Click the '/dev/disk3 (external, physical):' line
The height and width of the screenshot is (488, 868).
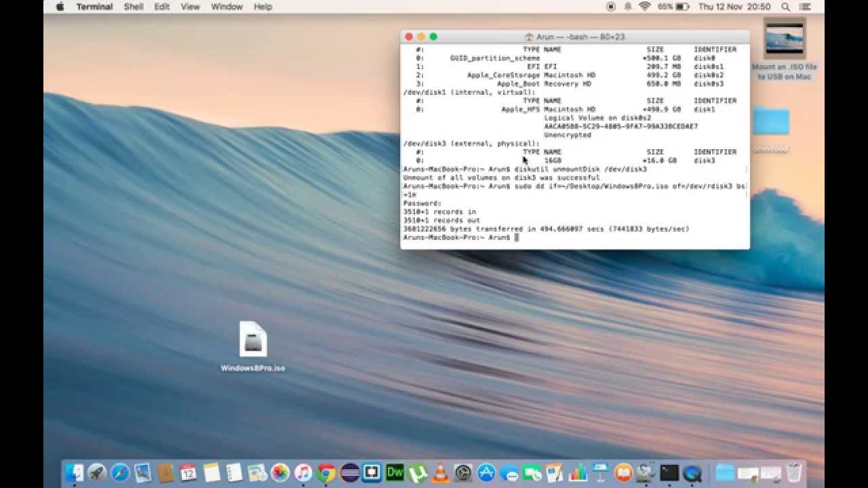(x=471, y=144)
